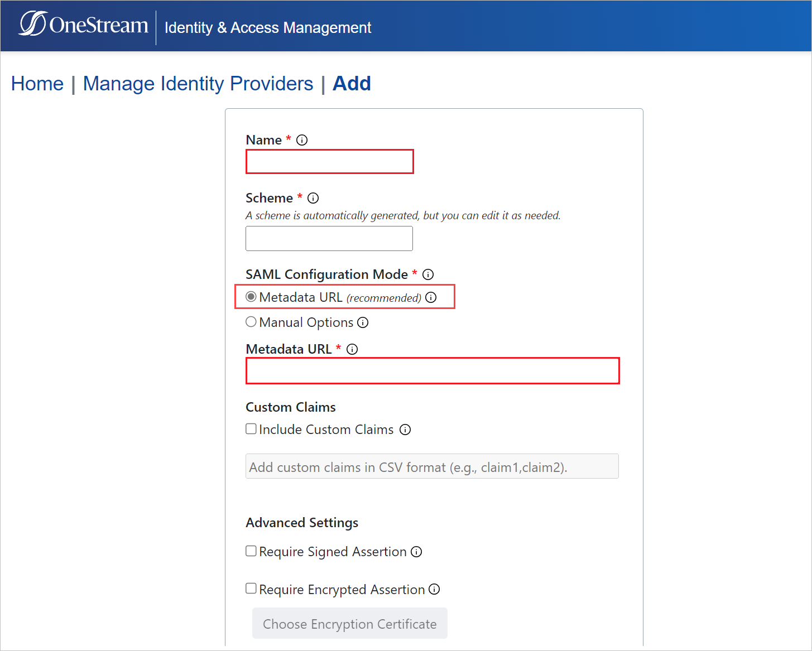812x651 pixels.
Task: Check Require Signed Assertion
Action: (251, 551)
